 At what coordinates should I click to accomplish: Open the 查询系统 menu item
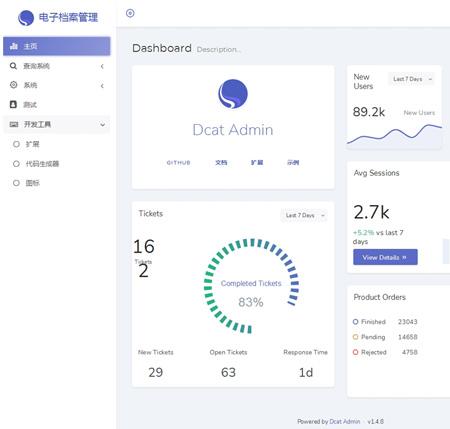(57, 66)
